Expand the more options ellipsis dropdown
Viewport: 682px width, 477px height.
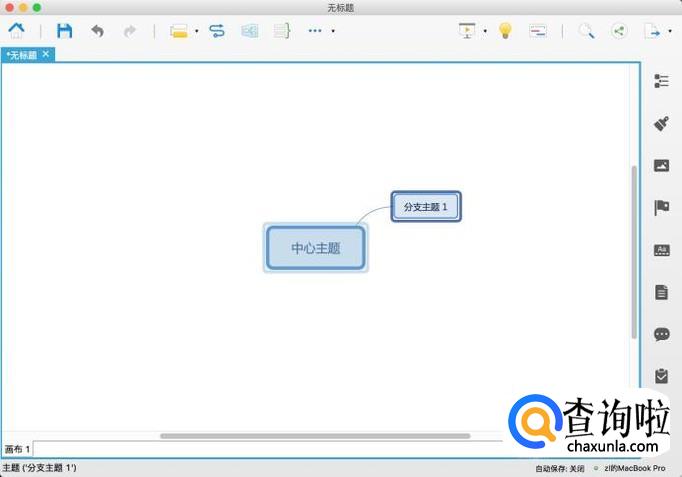pyautogui.click(x=333, y=31)
